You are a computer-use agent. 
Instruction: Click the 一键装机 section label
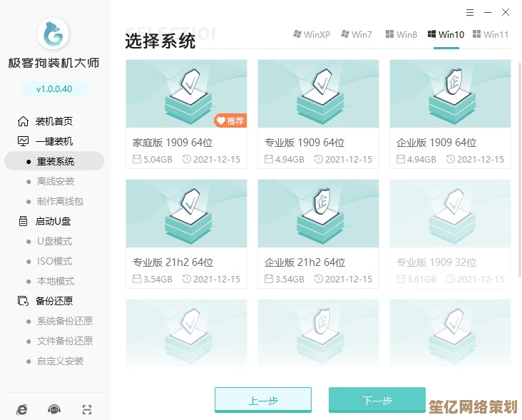[54, 141]
